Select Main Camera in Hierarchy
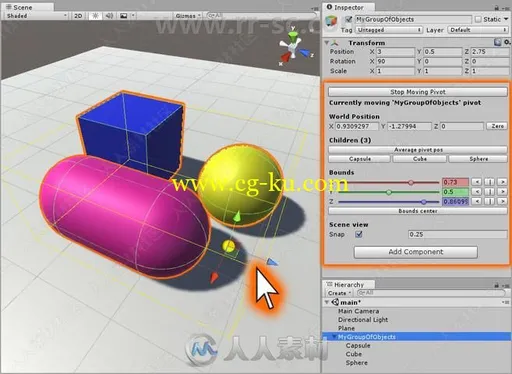This screenshot has height=374, width=512. 358,311
